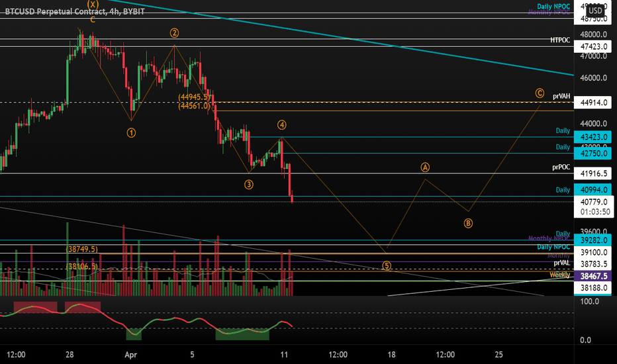Click the Daily label beside 42750.0

pos(563,147)
